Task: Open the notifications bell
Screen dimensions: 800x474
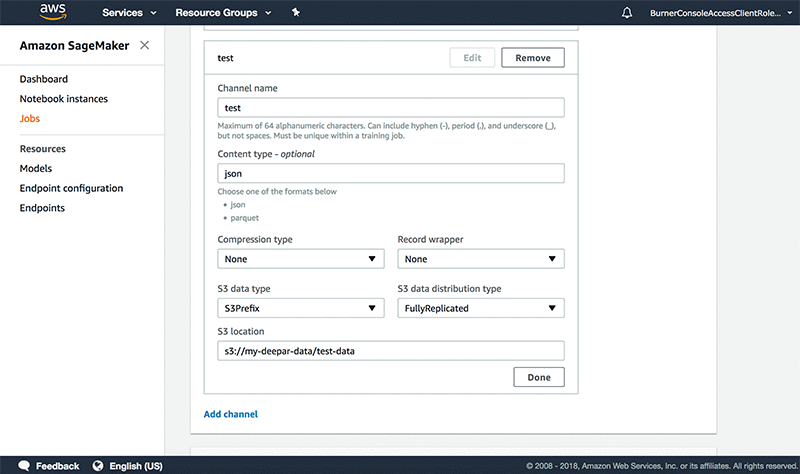Action: (627, 13)
